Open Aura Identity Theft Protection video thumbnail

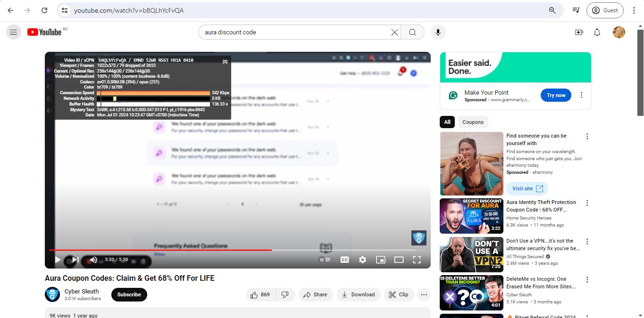471,216
